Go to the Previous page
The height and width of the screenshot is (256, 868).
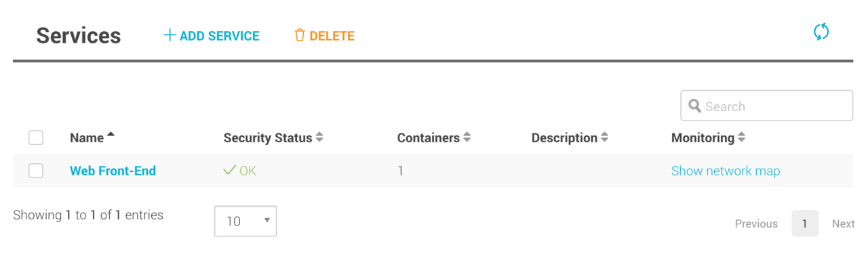(756, 223)
